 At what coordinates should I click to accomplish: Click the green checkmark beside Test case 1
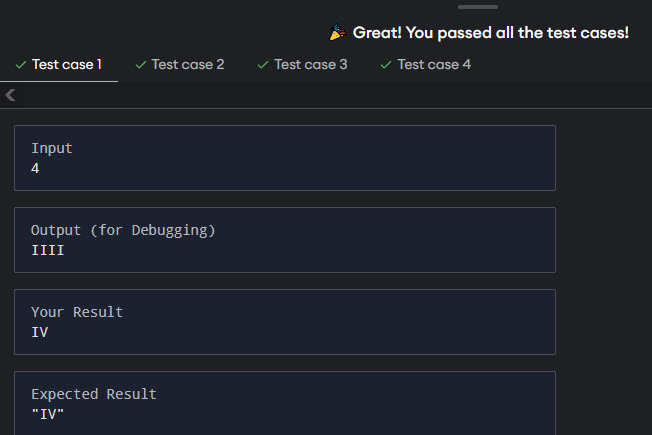click(21, 65)
